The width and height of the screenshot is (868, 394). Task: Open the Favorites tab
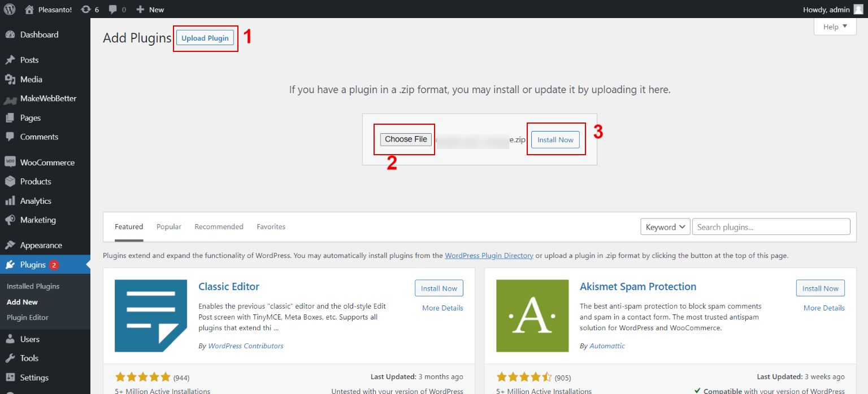click(x=271, y=226)
